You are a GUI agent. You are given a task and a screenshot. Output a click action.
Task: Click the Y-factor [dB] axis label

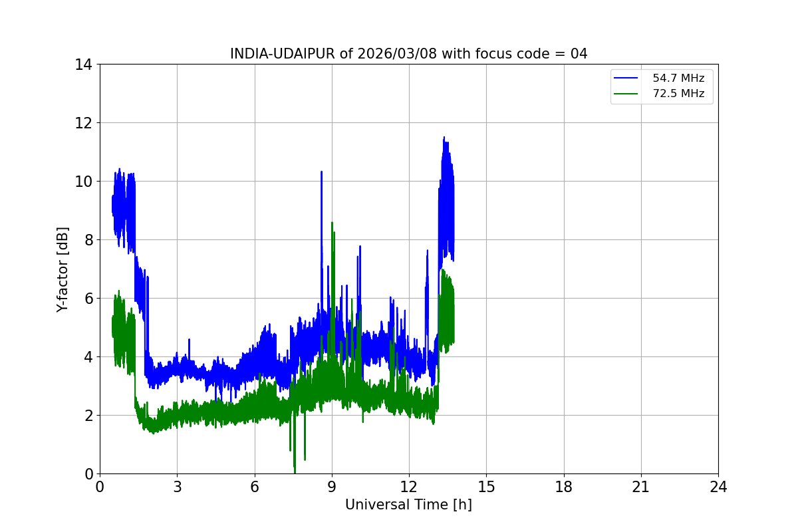pyautogui.click(x=63, y=269)
